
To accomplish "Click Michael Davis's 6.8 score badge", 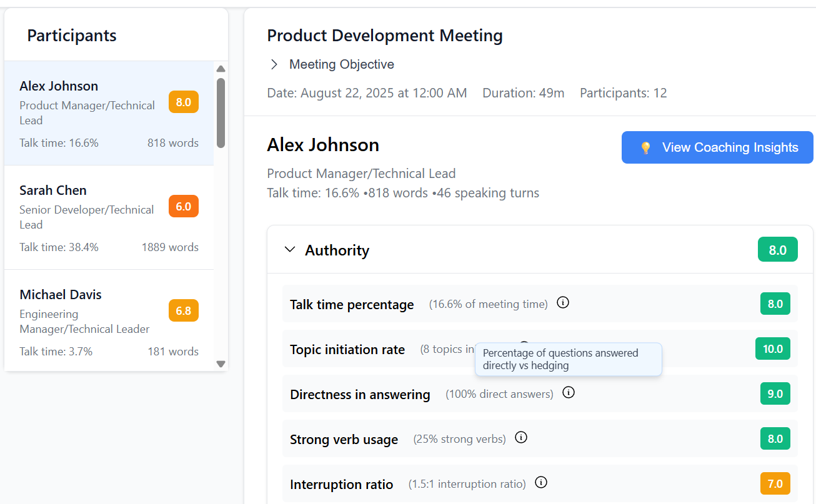I will click(183, 310).
